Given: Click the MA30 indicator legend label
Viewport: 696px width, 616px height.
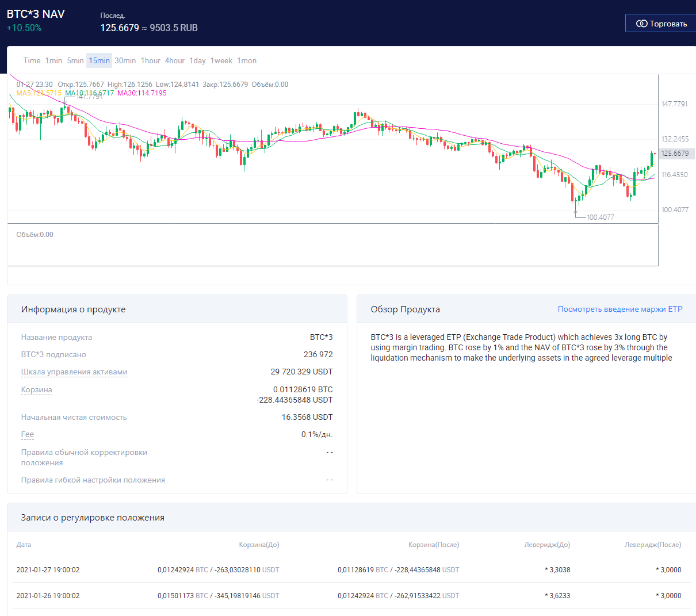Looking at the screenshot, I should tap(142, 93).
